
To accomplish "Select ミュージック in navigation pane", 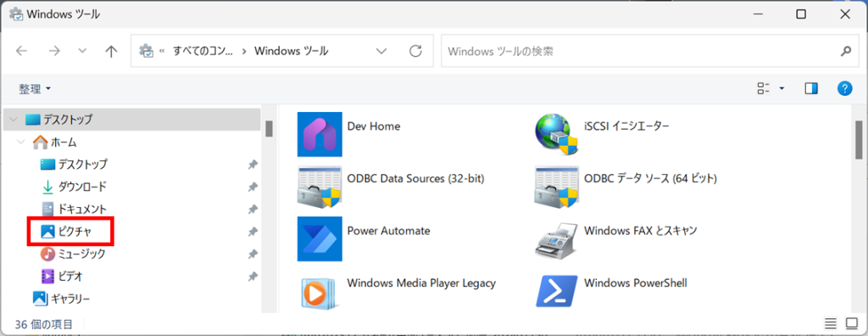I will [x=73, y=254].
